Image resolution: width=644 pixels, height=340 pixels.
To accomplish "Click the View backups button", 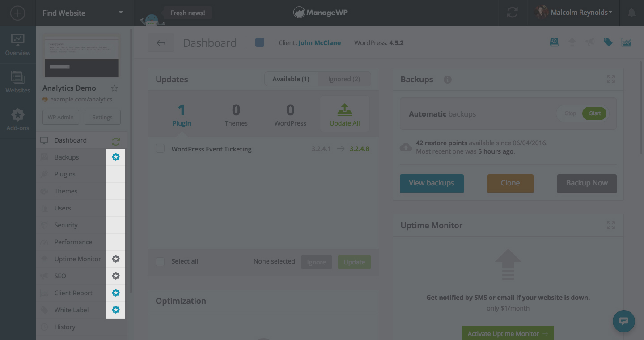I will pyautogui.click(x=432, y=184).
